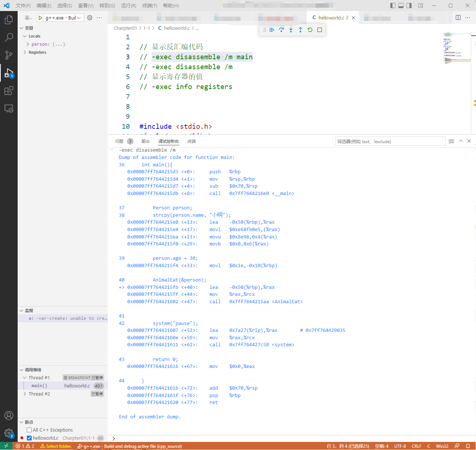The image size is (476, 450).
Task: Collapse the Breakpoints section
Action: tap(63, 422)
